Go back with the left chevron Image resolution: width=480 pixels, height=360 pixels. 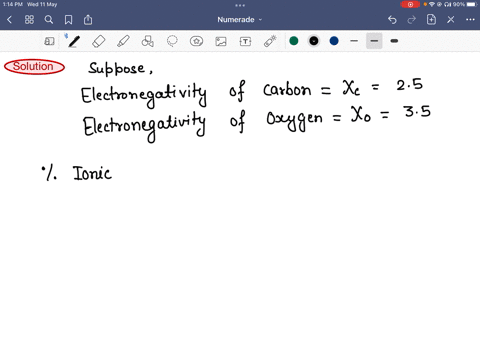9,20
